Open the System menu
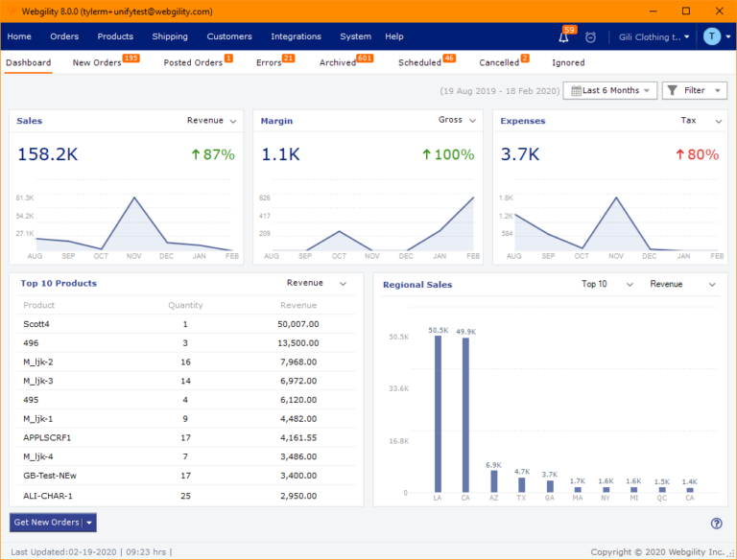Screen dimensions: 737x560 coord(355,36)
